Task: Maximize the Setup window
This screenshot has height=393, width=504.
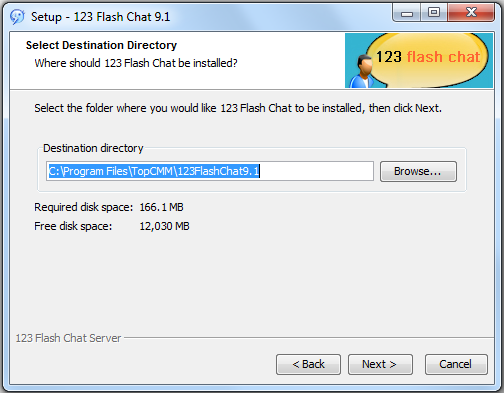Action: click(434, 13)
